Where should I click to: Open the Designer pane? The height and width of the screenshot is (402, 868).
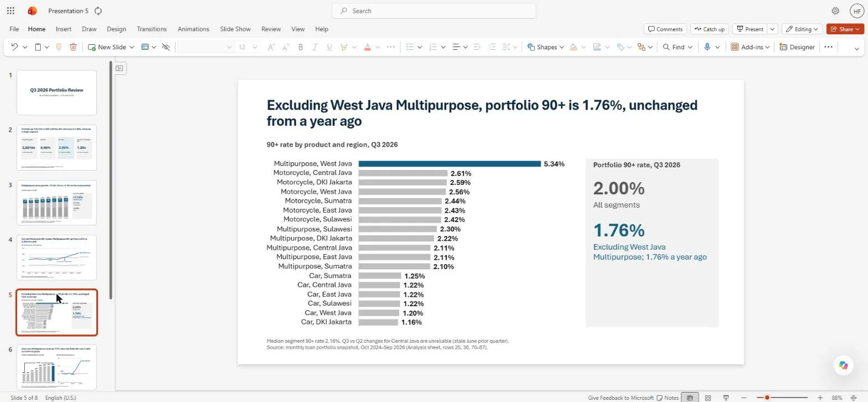pyautogui.click(x=797, y=47)
